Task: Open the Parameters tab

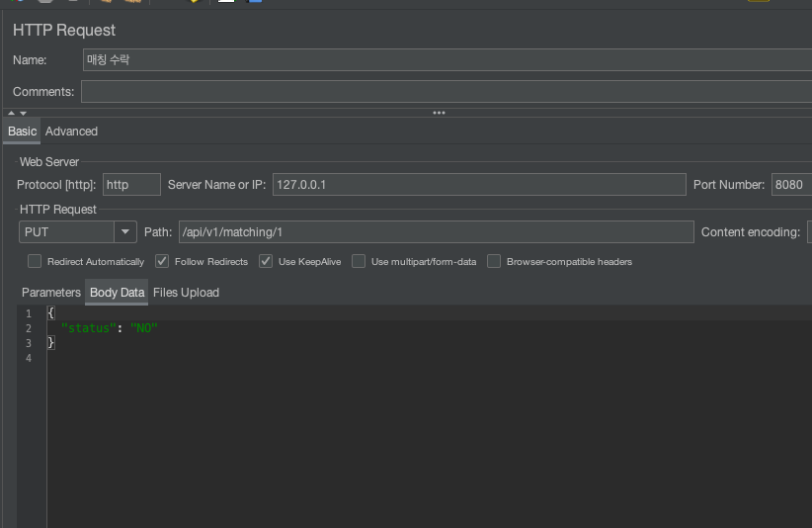Action: (x=51, y=293)
